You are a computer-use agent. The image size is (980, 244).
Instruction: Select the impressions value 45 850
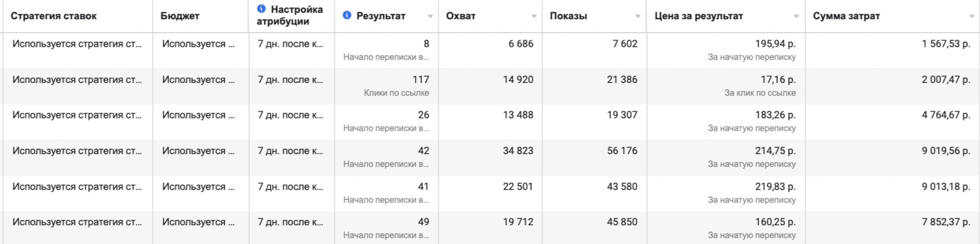tap(622, 222)
